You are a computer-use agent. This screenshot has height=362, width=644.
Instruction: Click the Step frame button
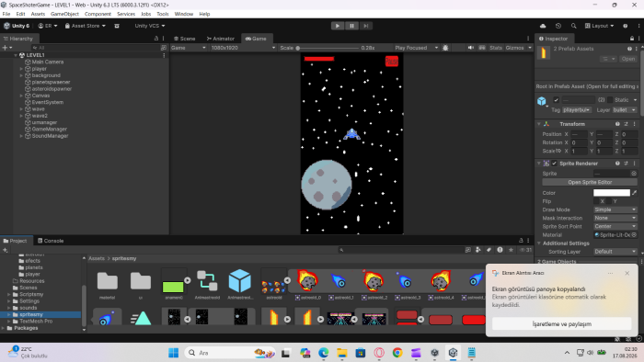(365, 26)
